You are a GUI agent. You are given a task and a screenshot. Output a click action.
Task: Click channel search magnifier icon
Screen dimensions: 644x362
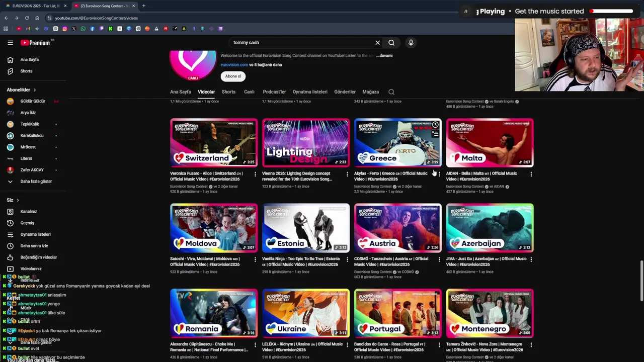tap(391, 92)
